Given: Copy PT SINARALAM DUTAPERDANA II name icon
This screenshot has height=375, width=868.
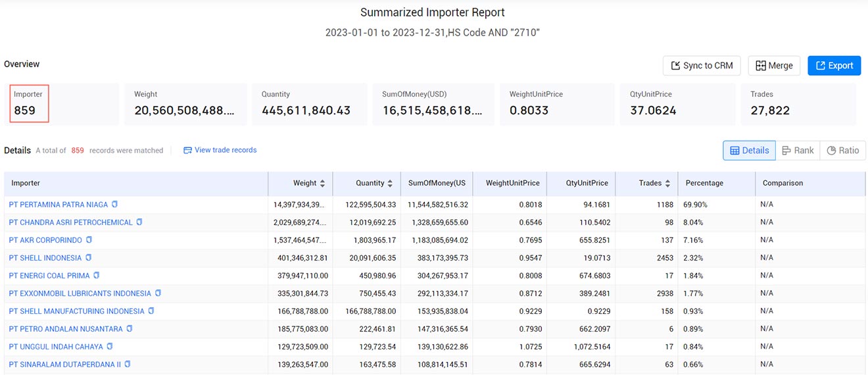Looking at the screenshot, I should [x=128, y=364].
